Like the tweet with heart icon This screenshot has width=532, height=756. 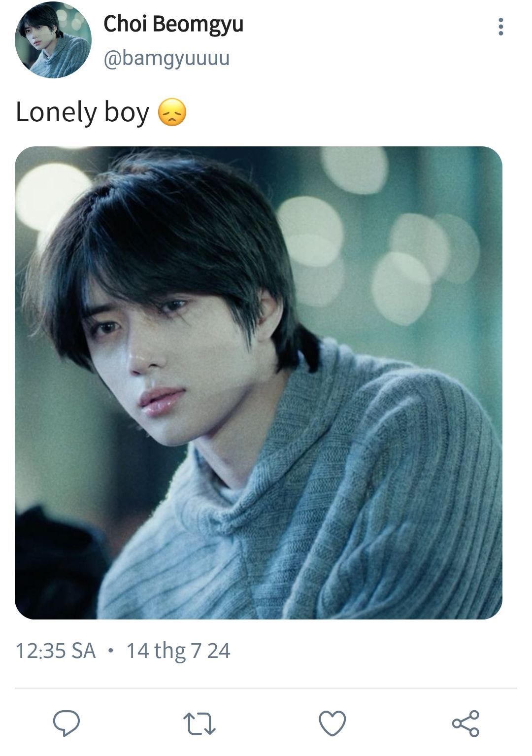click(x=332, y=723)
